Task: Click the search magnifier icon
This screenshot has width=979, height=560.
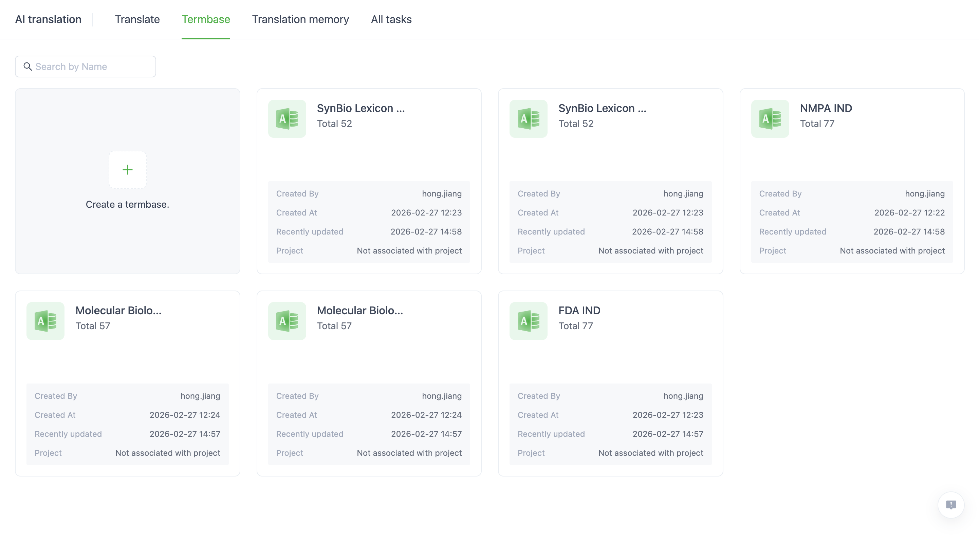Action: pyautogui.click(x=27, y=67)
